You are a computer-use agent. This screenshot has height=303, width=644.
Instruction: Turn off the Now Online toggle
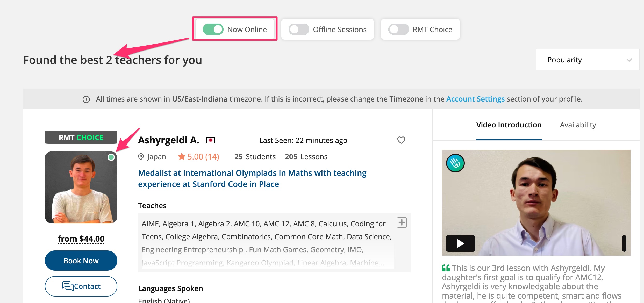pos(213,30)
